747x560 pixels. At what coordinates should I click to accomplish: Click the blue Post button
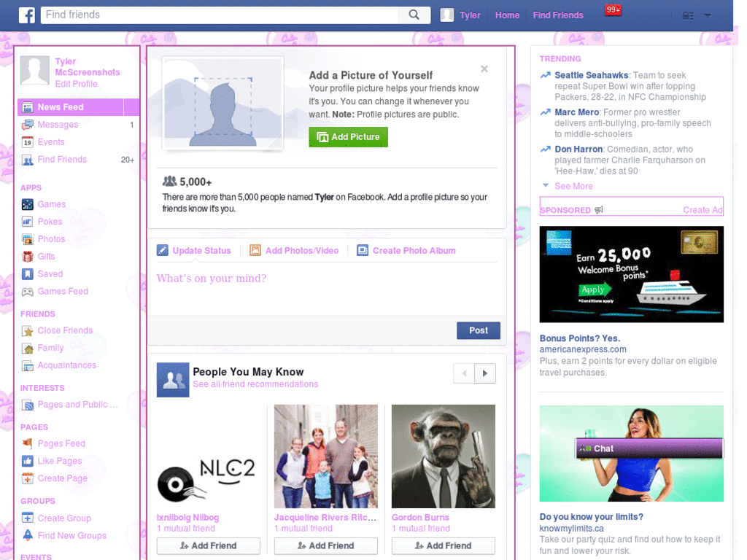click(479, 330)
